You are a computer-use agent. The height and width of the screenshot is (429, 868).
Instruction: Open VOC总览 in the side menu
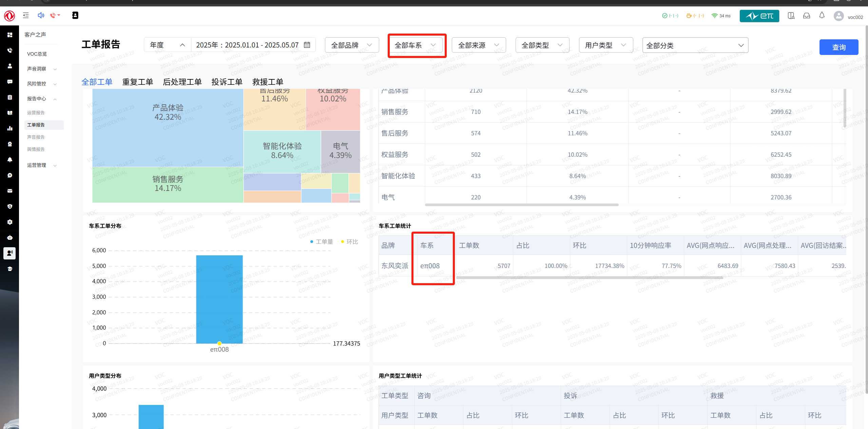click(x=37, y=54)
